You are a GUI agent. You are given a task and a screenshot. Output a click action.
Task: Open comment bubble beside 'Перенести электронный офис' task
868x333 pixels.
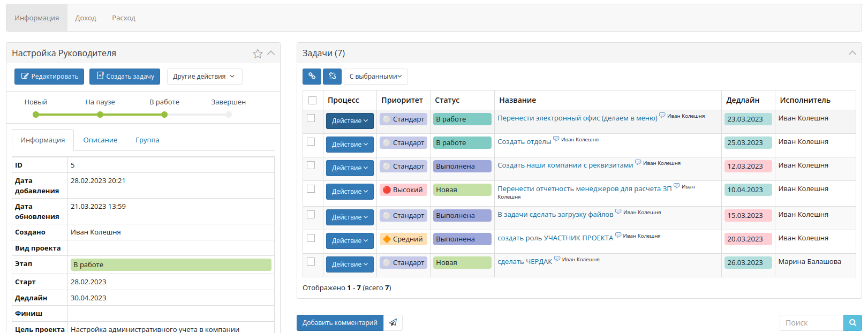coord(662,115)
